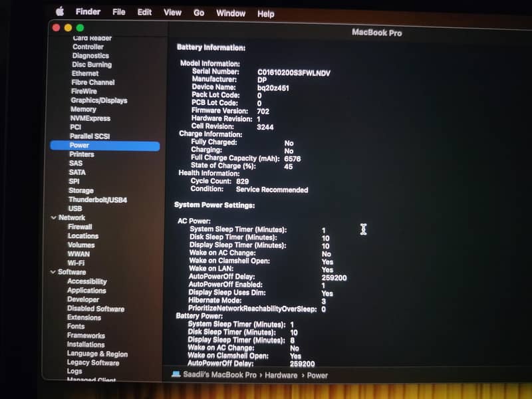Screen dimensions: 532x399
Task: Click the Service Recommended condition text
Action: [x=272, y=190]
